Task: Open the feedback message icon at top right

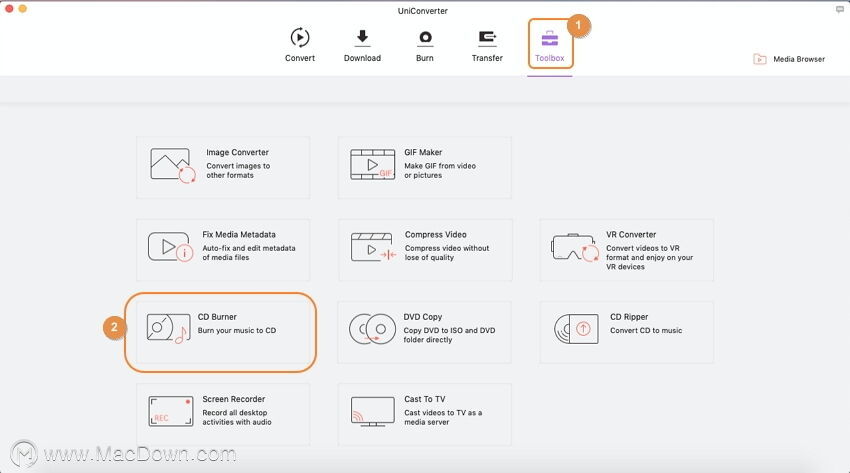Action: (x=840, y=10)
